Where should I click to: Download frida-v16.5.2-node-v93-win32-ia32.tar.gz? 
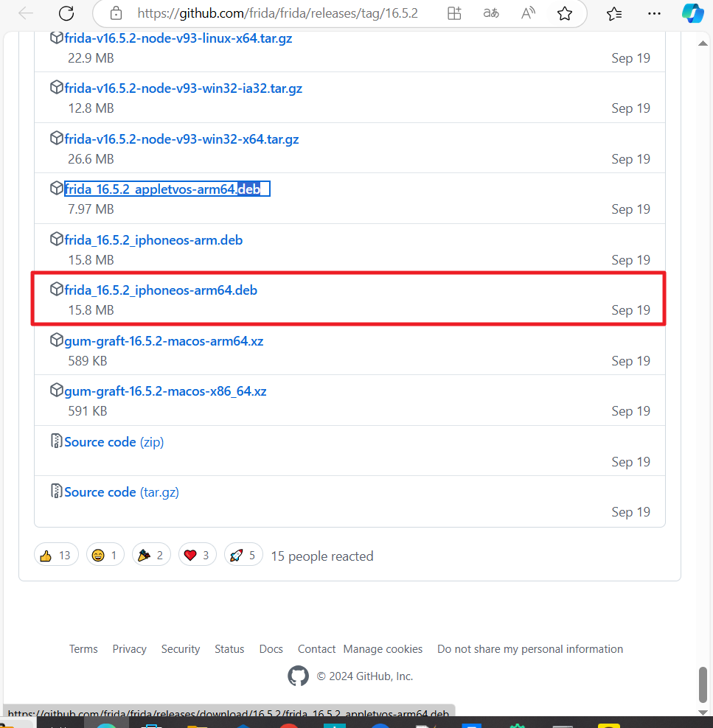coord(184,88)
